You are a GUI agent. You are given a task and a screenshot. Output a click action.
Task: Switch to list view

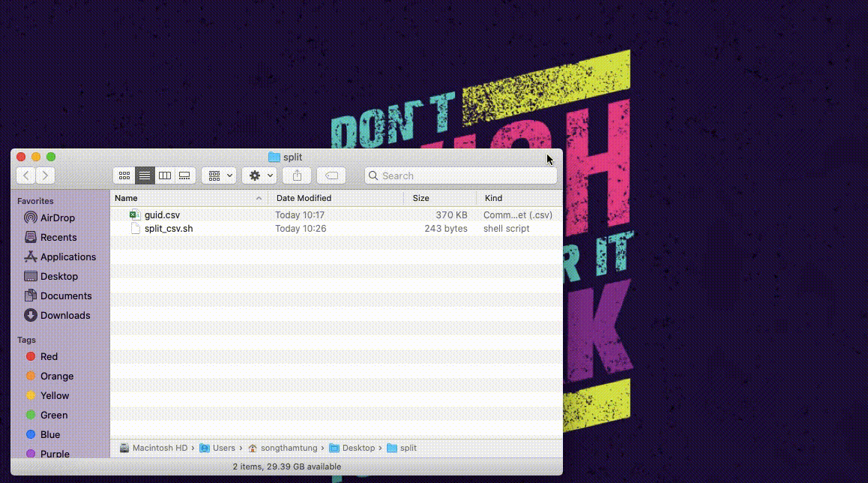click(x=145, y=175)
